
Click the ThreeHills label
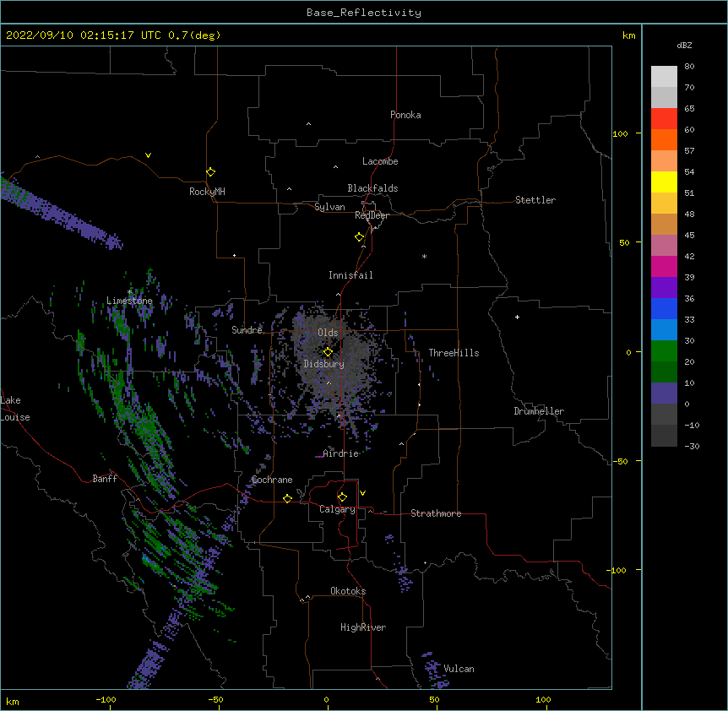tap(454, 353)
